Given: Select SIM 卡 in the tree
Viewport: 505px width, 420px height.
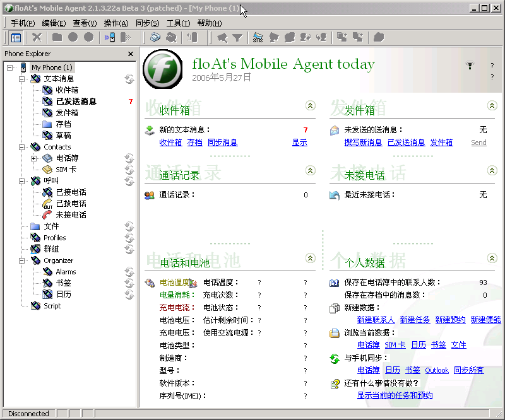Looking at the screenshot, I should point(66,170).
